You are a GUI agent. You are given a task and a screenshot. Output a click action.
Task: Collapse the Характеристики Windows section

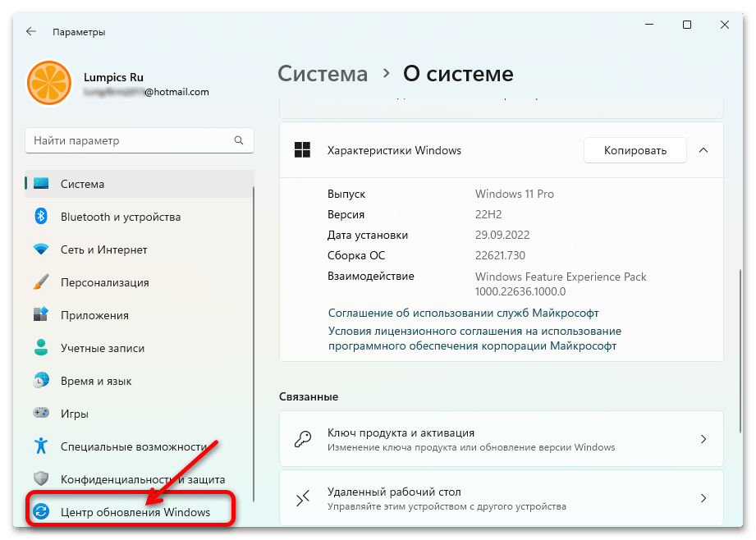pyautogui.click(x=703, y=150)
